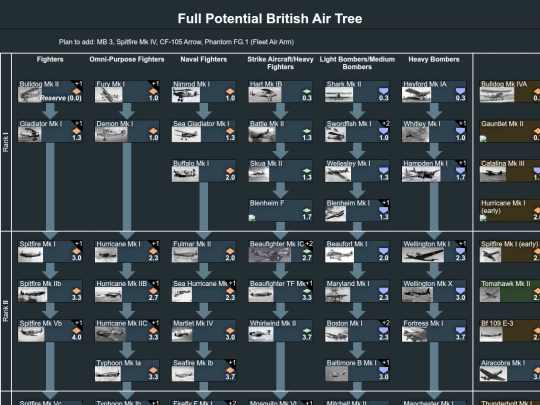The height and width of the screenshot is (405, 540).
Task: Click the Fortress Mk I name text
Action: pos(423,323)
